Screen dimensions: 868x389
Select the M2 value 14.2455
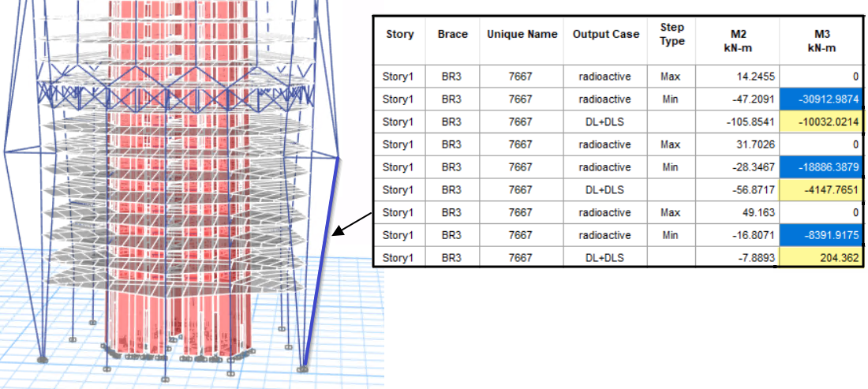tap(739, 77)
